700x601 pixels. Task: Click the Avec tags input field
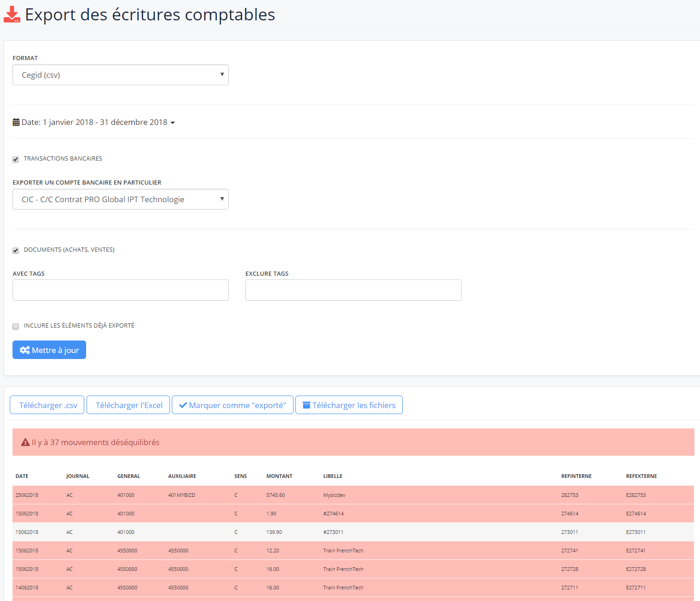(120, 290)
